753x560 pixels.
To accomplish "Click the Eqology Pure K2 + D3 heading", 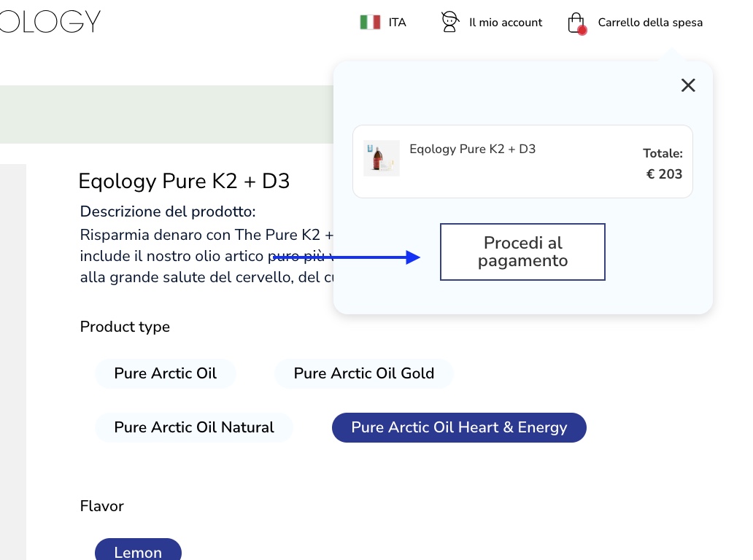I will tap(184, 182).
